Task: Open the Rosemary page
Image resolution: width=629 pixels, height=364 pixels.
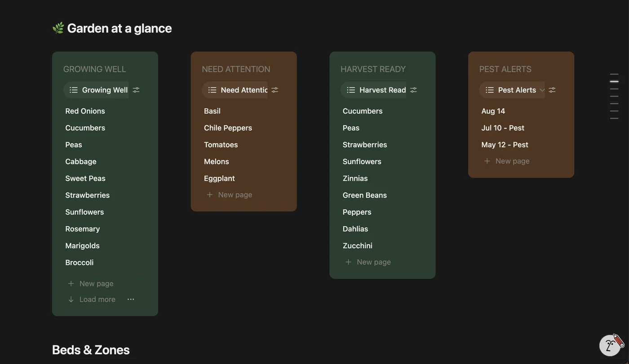Action: (x=83, y=229)
